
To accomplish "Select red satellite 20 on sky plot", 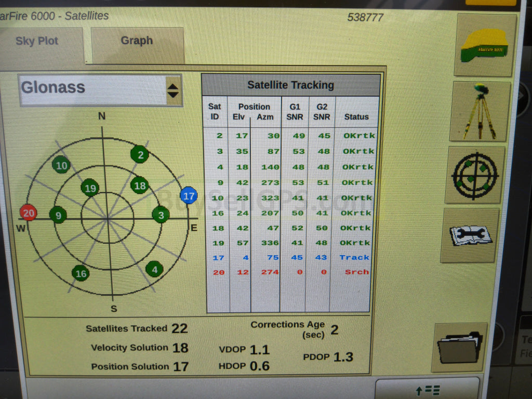I will coord(28,212).
